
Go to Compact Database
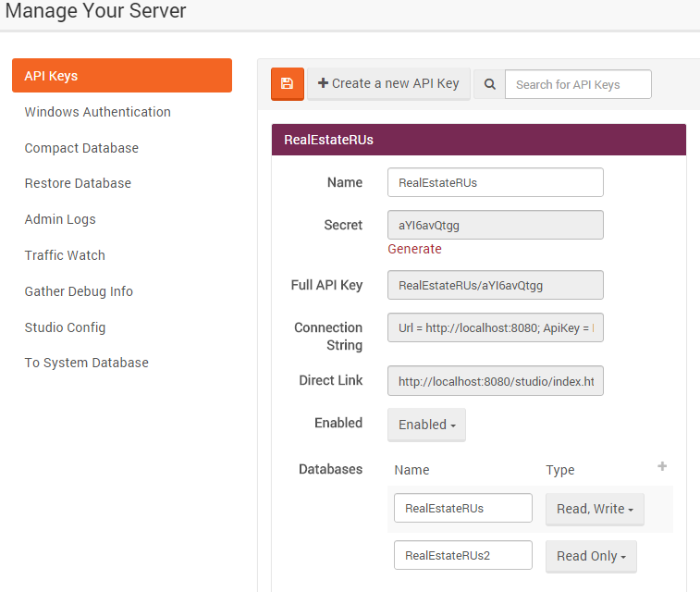pyautogui.click(x=81, y=148)
